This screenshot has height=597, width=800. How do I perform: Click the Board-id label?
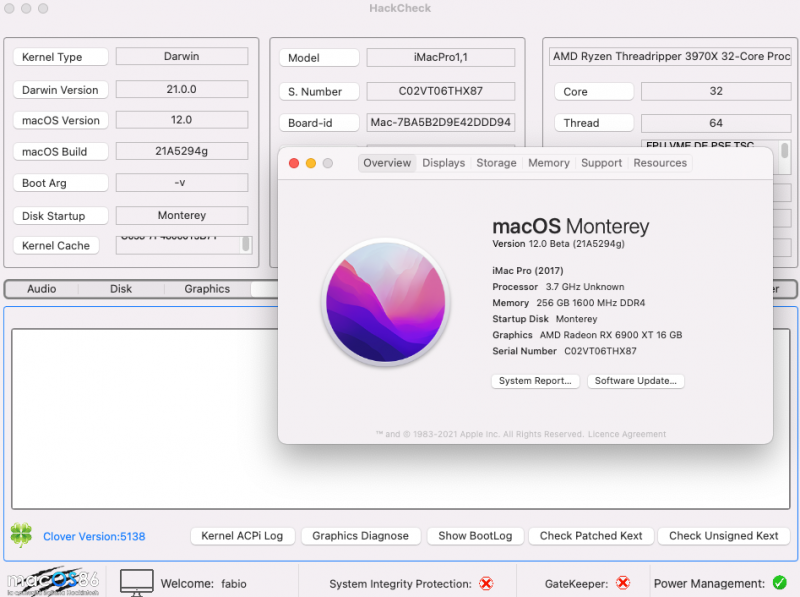coord(319,123)
